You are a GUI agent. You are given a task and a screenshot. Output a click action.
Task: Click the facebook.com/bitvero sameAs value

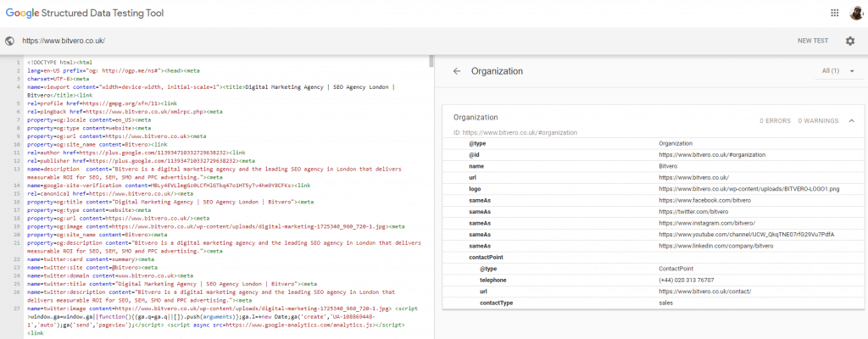coord(704,200)
